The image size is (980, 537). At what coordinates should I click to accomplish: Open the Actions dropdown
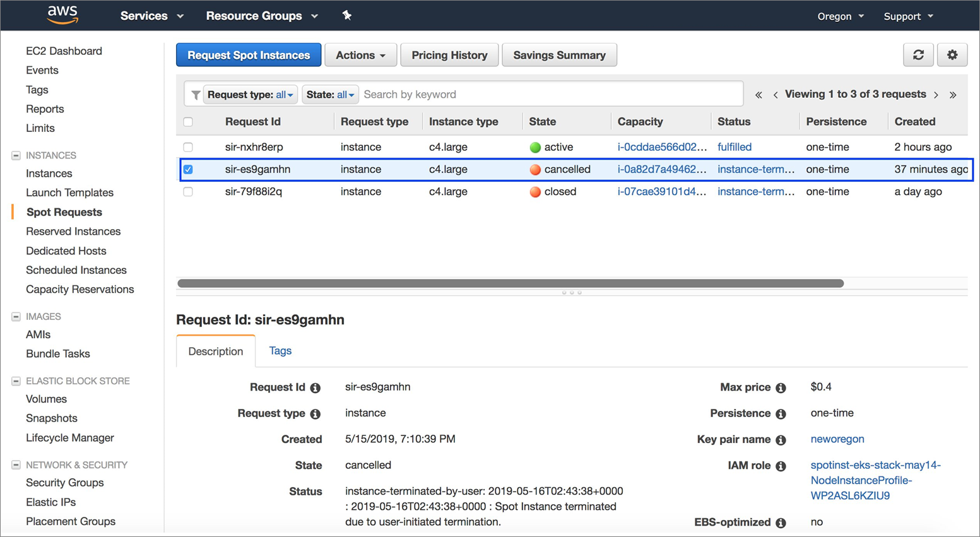[360, 55]
